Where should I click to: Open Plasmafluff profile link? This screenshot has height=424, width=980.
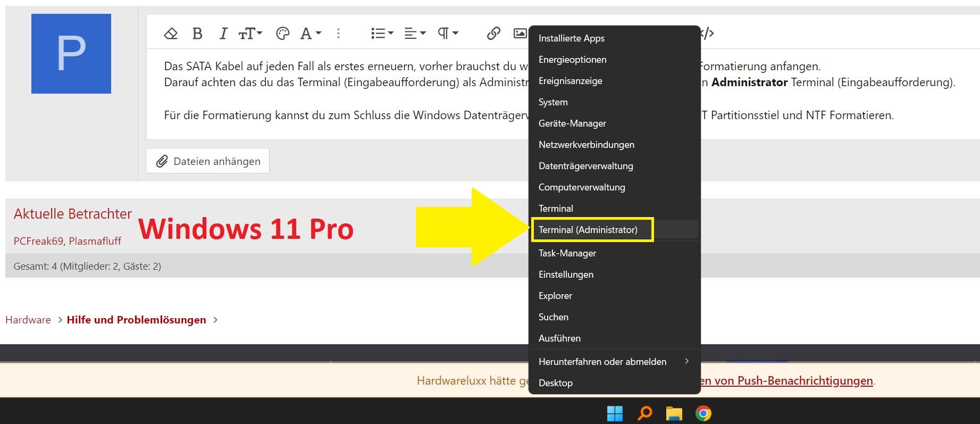coord(95,241)
